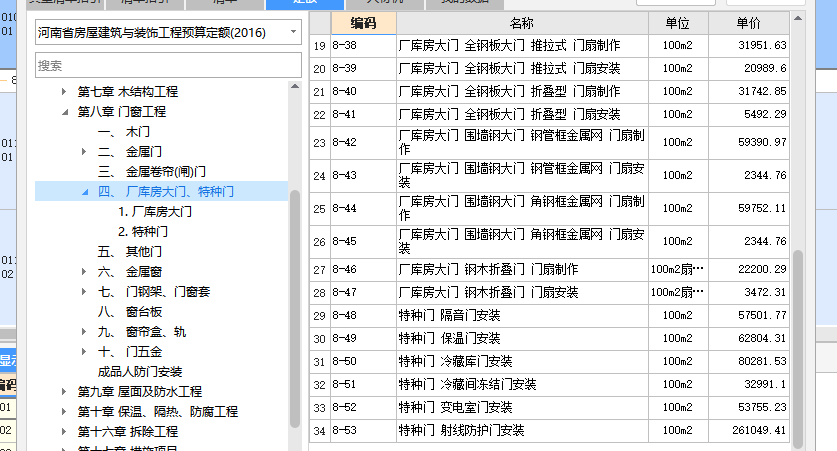Select 2. 特种门 tree item
This screenshot has height=451, width=837.
click(143, 232)
